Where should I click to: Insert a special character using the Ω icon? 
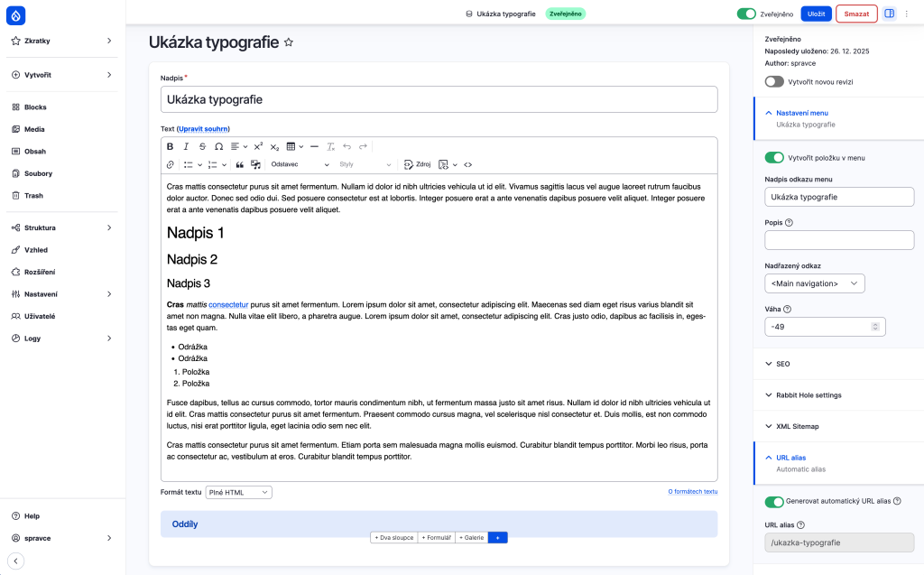217,147
